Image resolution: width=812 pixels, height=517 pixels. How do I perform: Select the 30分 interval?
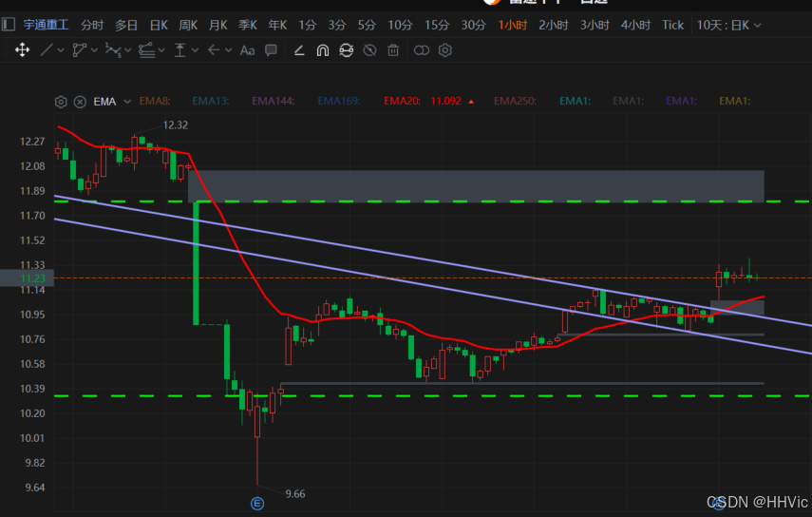click(x=474, y=25)
